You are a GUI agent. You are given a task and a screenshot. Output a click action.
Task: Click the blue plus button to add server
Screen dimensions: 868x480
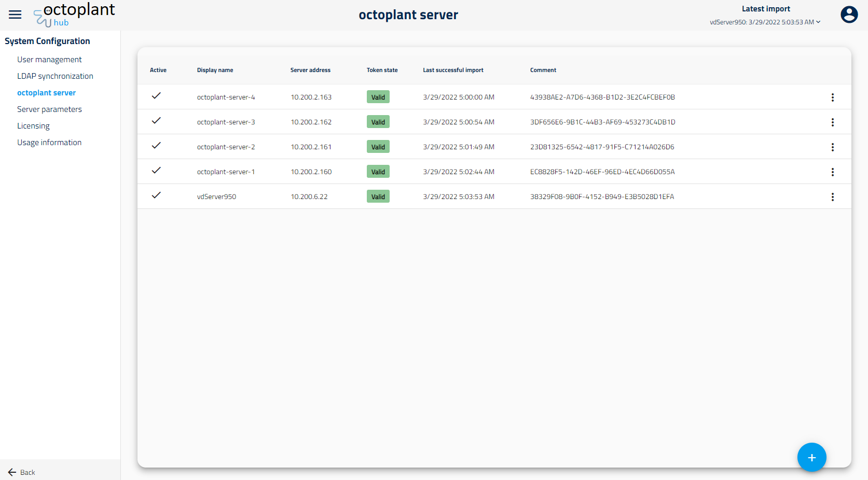coord(811,457)
